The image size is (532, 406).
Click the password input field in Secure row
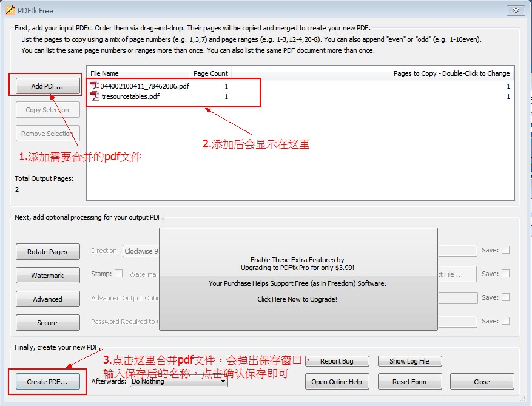tap(457, 321)
